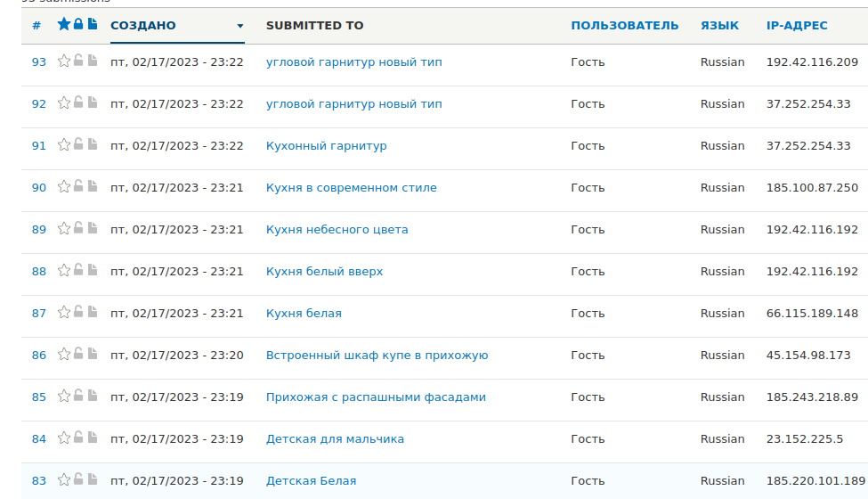
Task: Flag submission 87 with the star
Action: 64,313
